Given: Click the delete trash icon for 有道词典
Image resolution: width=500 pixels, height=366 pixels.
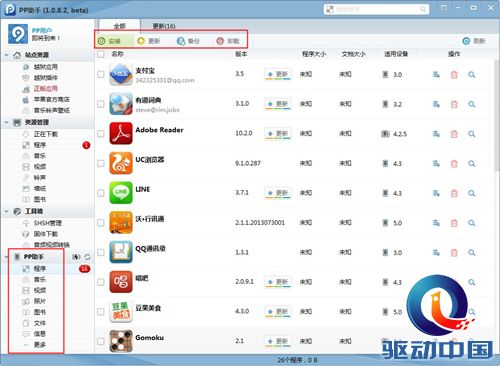Looking at the screenshot, I should pos(454,104).
